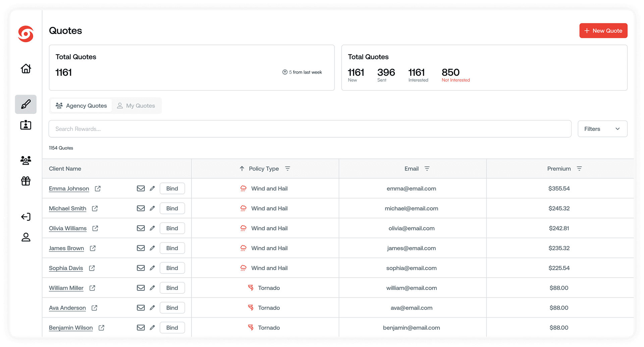Screen dimensions: 644x347
Task: Open the team members group icon
Action: click(x=26, y=160)
